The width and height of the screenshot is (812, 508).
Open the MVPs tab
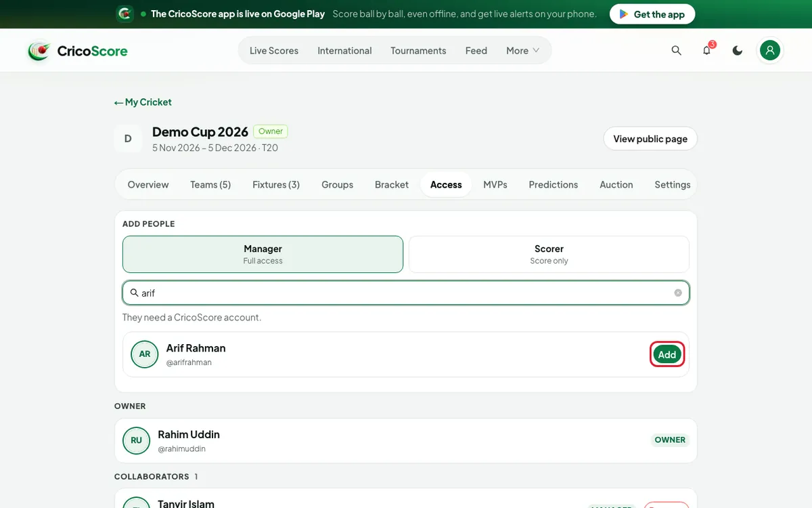[x=495, y=184]
